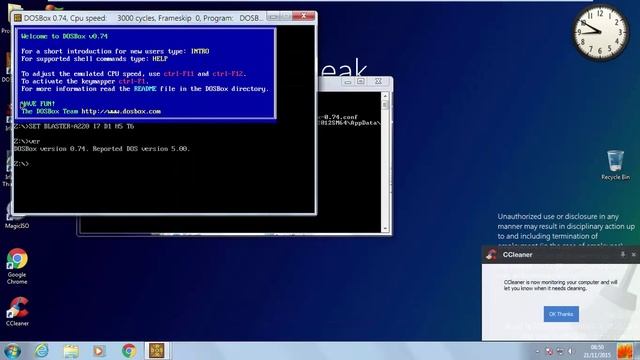The width and height of the screenshot is (640, 360).
Task: Click the status window scrollbar thumb
Action: pyautogui.click(x=385, y=105)
